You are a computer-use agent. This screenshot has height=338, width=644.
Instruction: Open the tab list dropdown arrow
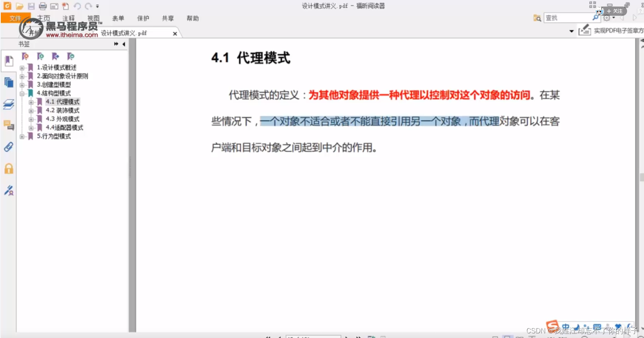click(572, 31)
